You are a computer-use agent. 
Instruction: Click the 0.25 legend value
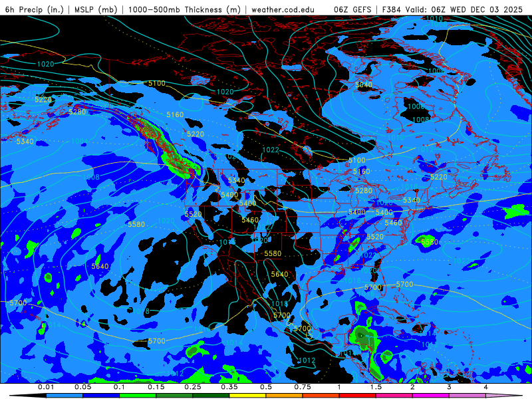[193, 387]
